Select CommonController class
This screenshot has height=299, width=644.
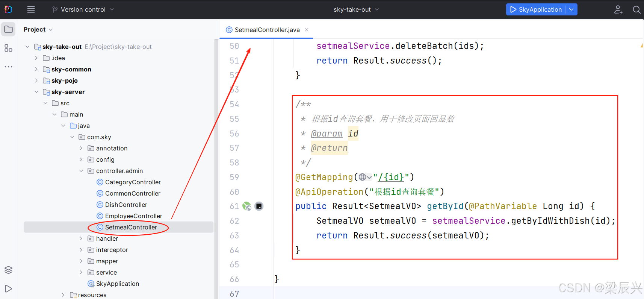click(x=133, y=193)
